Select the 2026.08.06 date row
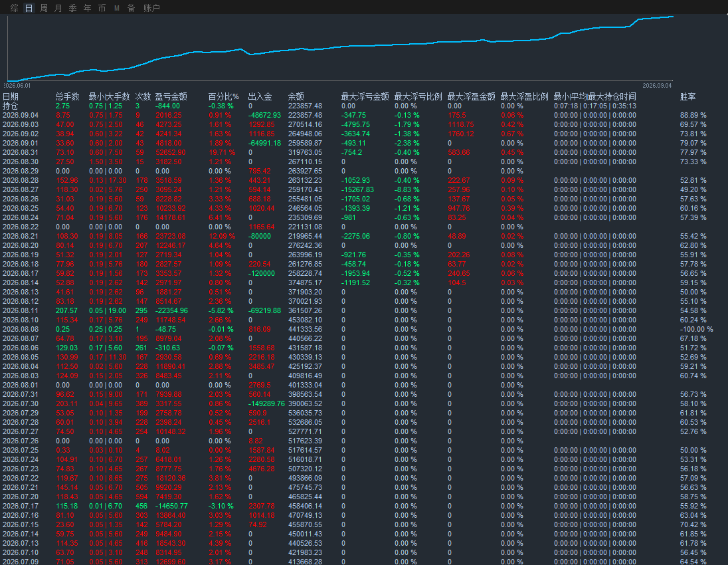The image size is (728, 565). pos(21,348)
